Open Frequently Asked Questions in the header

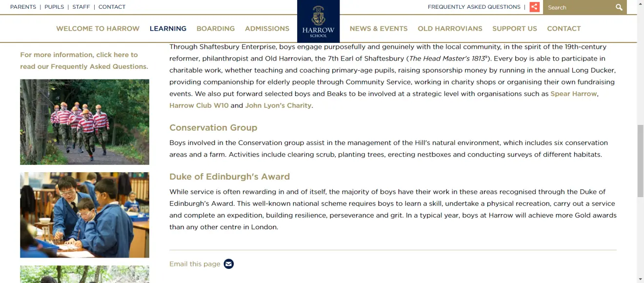[x=474, y=7]
